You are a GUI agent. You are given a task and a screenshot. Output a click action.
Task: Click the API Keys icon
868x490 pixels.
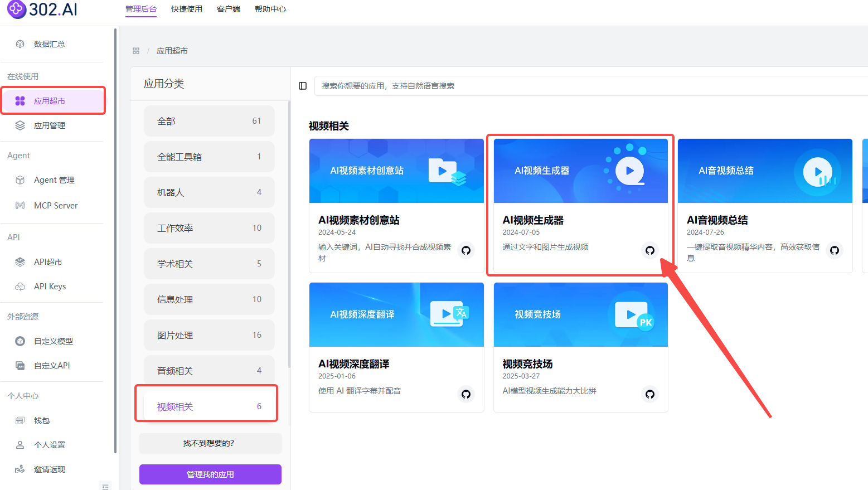[20, 287]
